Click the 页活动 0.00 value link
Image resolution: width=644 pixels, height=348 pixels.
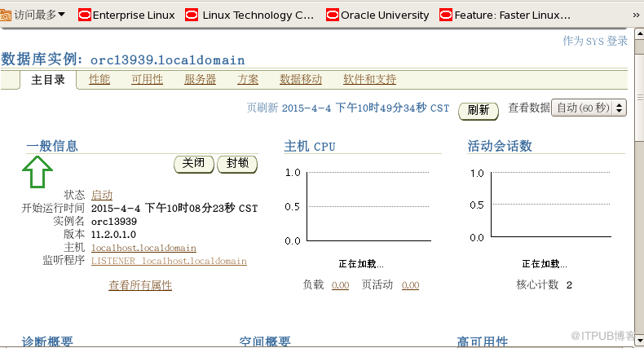pyautogui.click(x=410, y=285)
